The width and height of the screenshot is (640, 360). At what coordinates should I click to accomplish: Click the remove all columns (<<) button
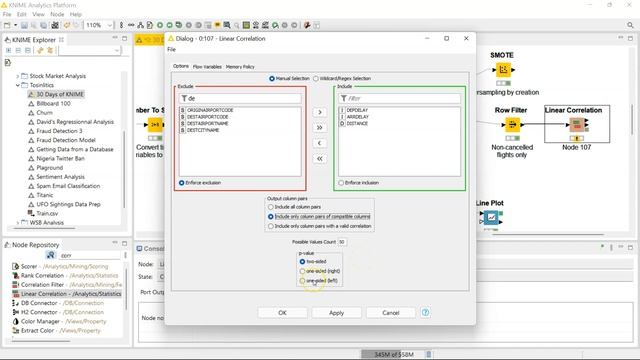[320, 159]
